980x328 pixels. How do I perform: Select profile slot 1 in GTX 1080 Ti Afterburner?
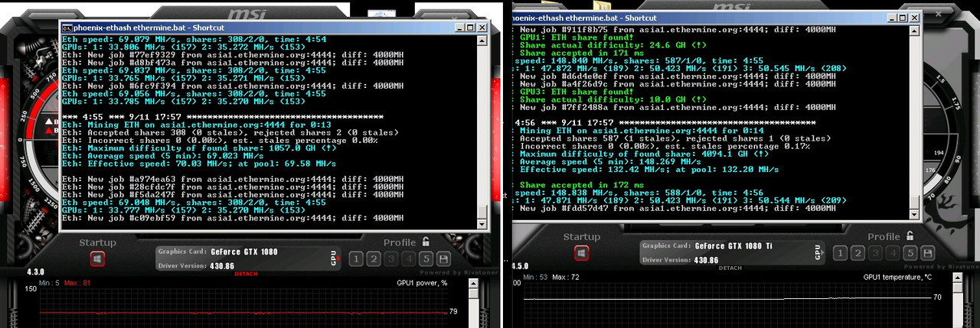coord(840,253)
